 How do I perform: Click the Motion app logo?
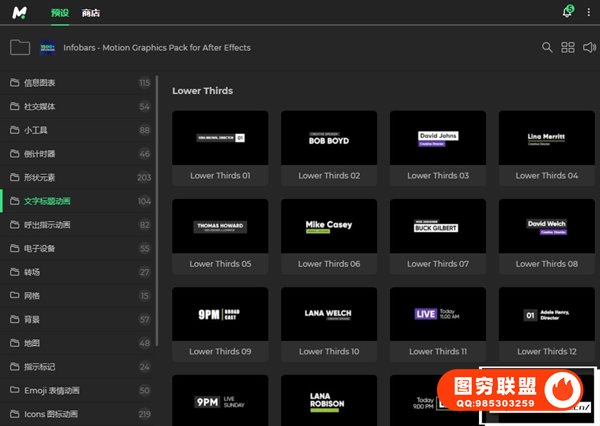click(21, 12)
